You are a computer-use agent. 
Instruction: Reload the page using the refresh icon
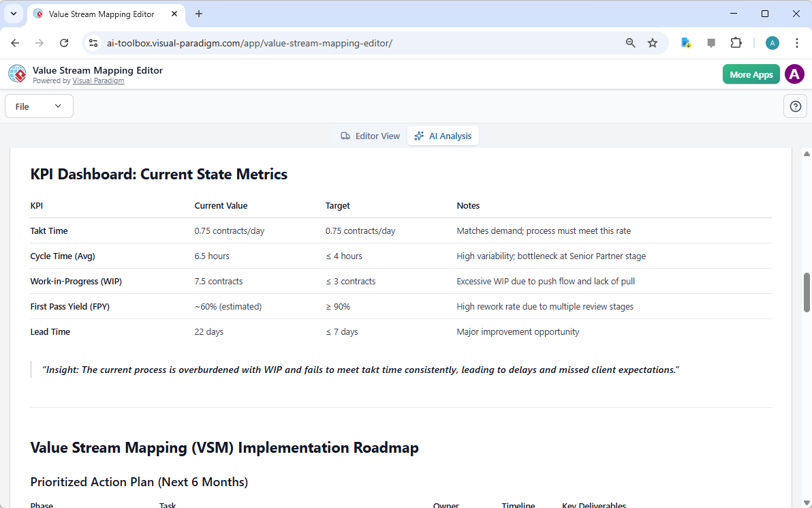click(x=64, y=42)
